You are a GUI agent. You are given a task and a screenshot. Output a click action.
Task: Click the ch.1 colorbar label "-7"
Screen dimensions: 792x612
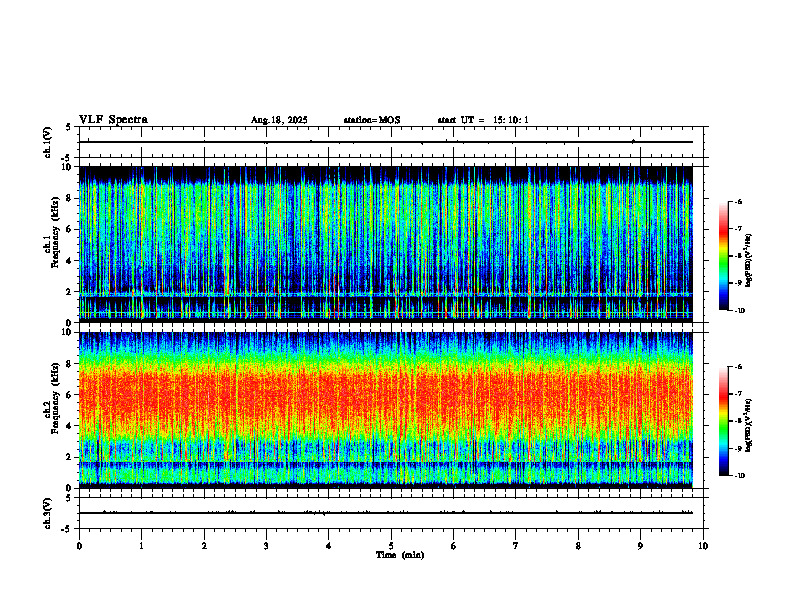pos(738,228)
